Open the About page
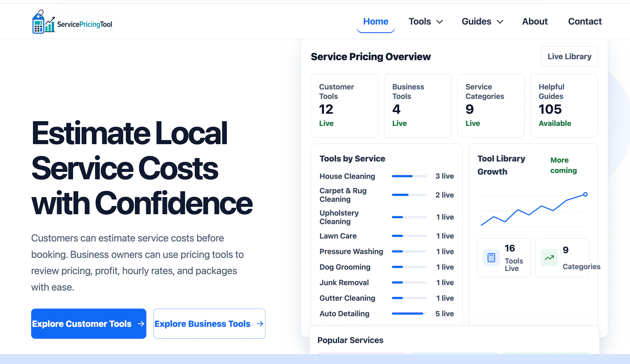630x364 pixels. coord(535,21)
